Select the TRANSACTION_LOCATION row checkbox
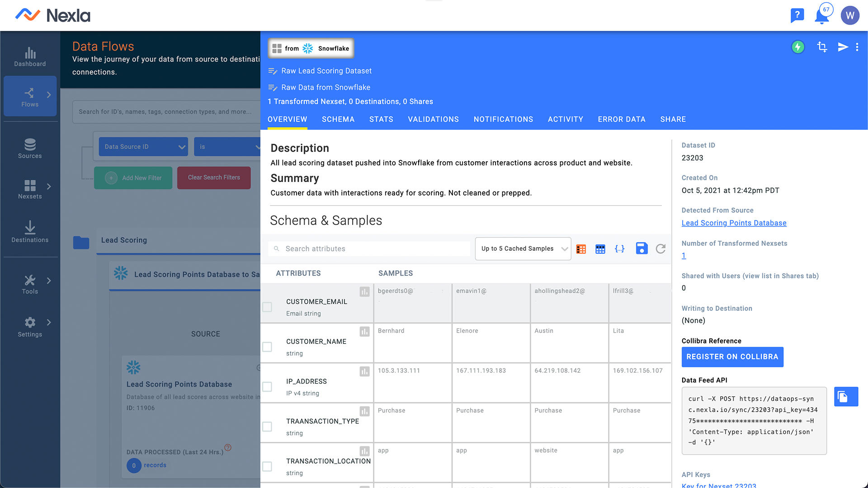 [267, 466]
